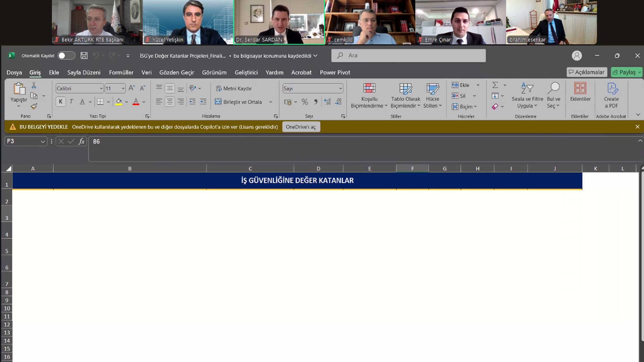Image resolution: width=644 pixels, height=362 pixels.
Task: Open the Formüller ribbon tab
Action: point(121,72)
